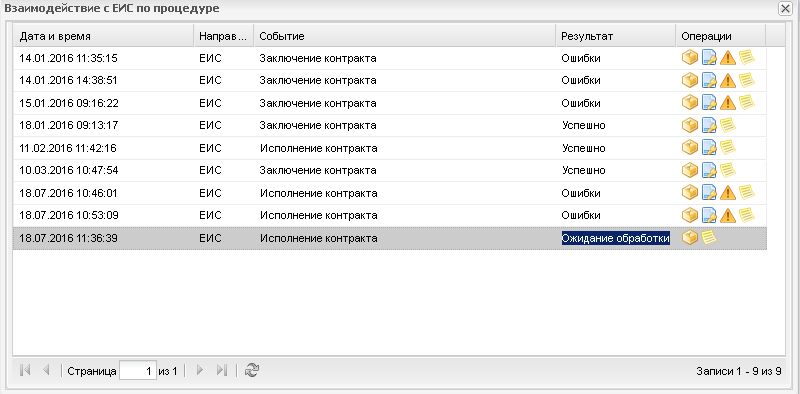
Task: Click Исполнение контракта in the 18.07.2016 10:46:01 row
Action: [x=318, y=193]
